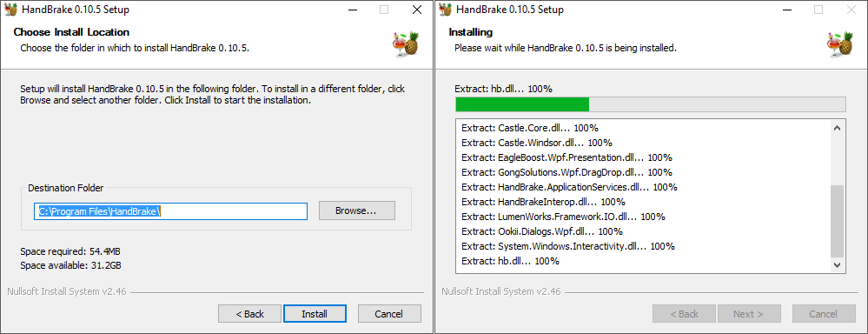
Task: Select the HandBrakeInterop.dll log line
Action: tap(543, 202)
